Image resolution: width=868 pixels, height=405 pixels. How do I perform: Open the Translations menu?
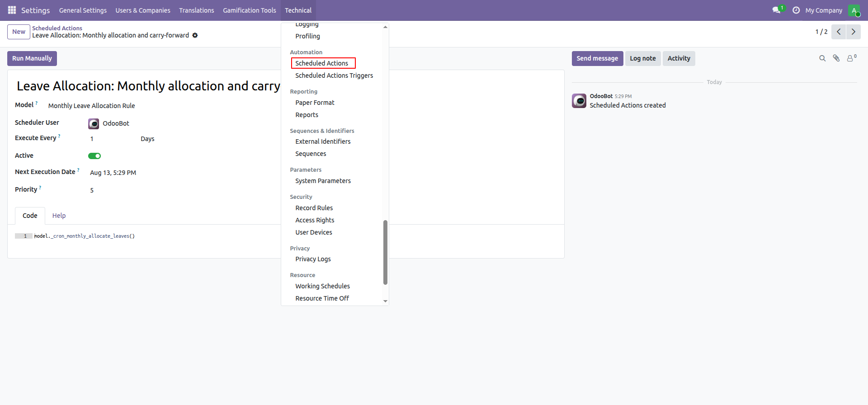pos(197,10)
